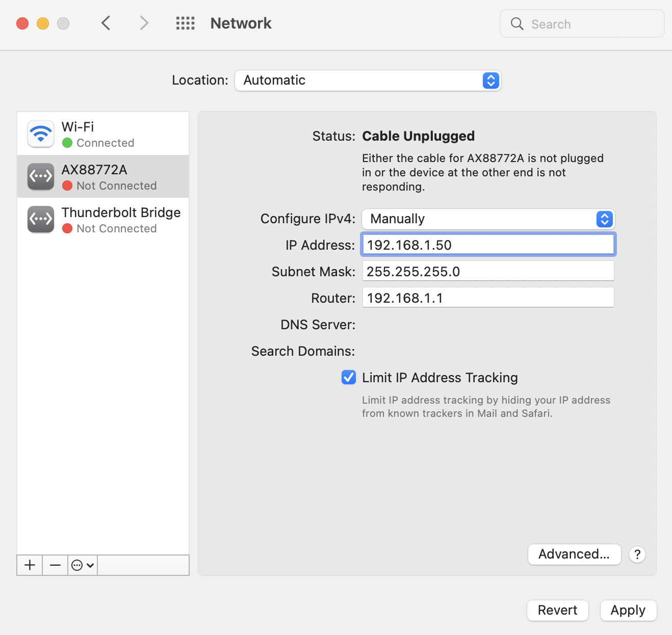The image size is (672, 635).
Task: Click the Network window title
Action: pyautogui.click(x=241, y=23)
